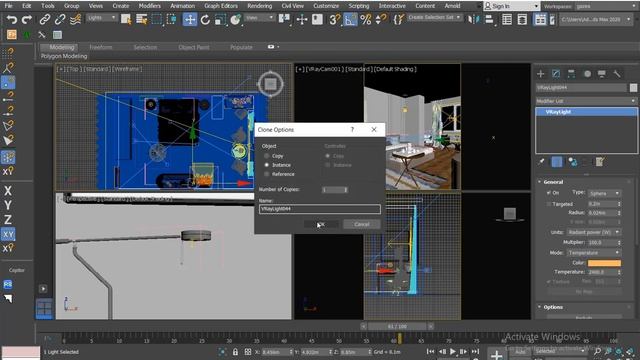Choose the Bind to Space Warp tool
Screen dimensions: 640x360
pos(76,19)
